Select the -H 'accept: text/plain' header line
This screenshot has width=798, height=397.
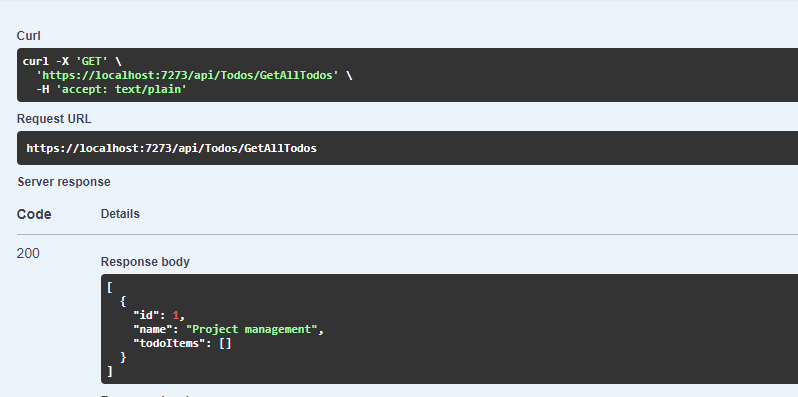pyautogui.click(x=111, y=89)
